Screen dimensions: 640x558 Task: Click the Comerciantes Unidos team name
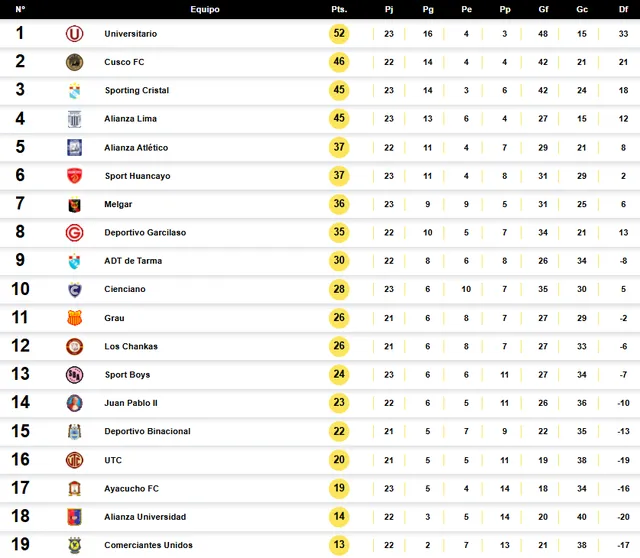[x=148, y=545]
